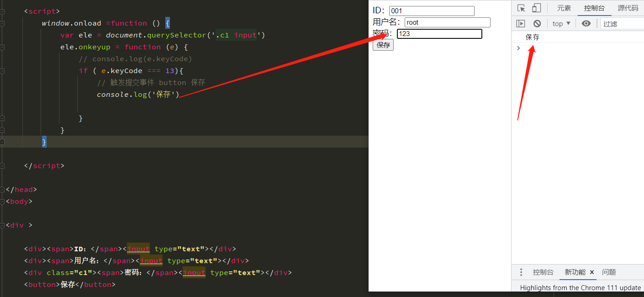This screenshot has height=297, width=644.
Task: Select the drawer 问题 tab
Action: tap(609, 272)
